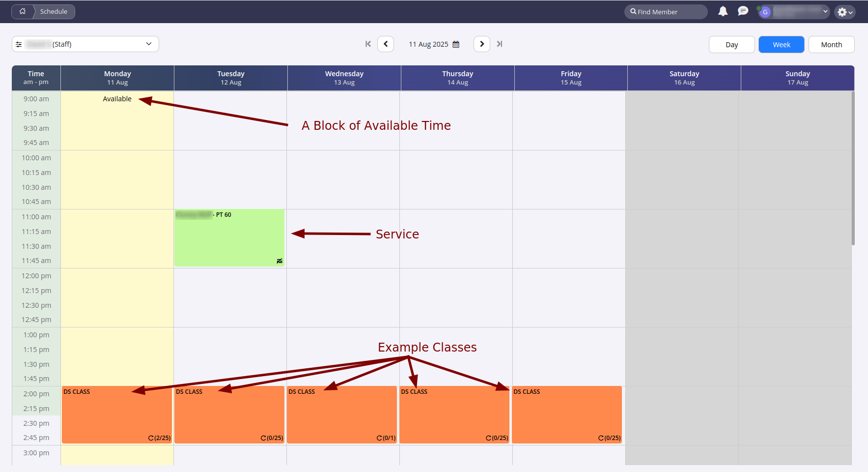Jump to first week arrow icon
The height and width of the screenshot is (472, 868).
click(x=368, y=44)
